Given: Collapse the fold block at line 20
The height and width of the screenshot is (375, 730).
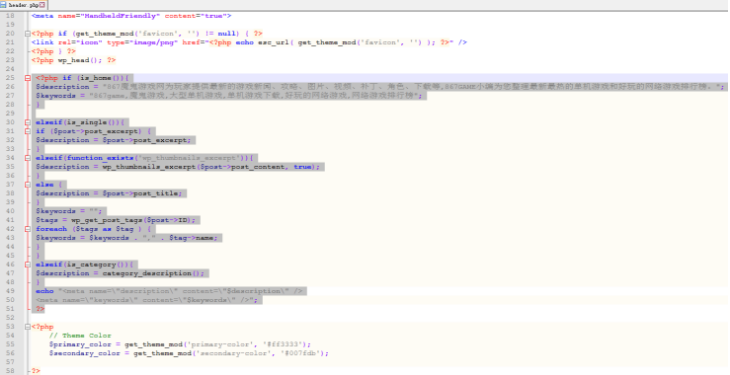Looking at the screenshot, I should [x=27, y=34].
